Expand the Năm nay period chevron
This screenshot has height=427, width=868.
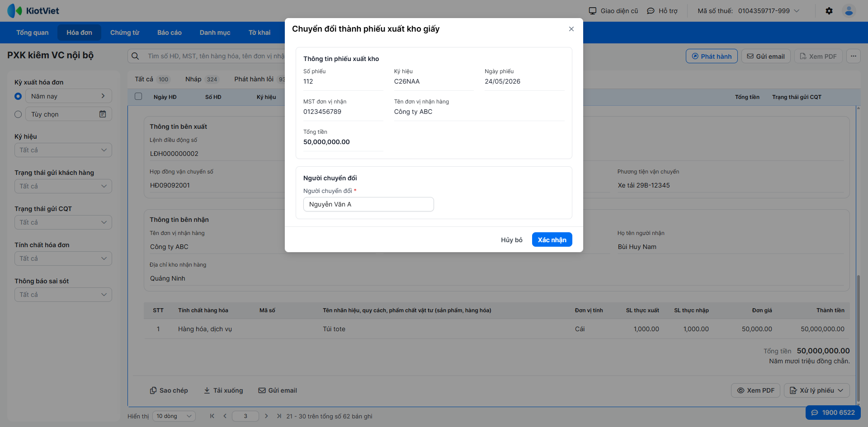(103, 96)
